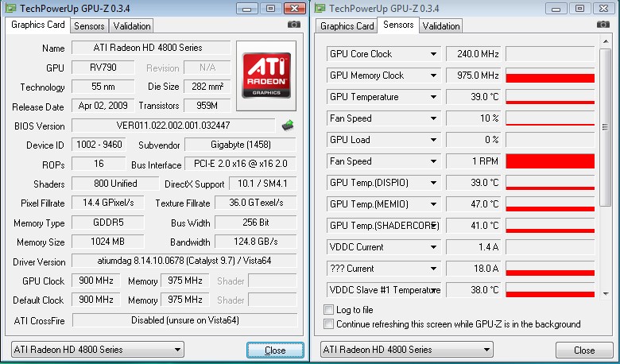The height and width of the screenshot is (364, 620).
Task: Switch to Sensors tab in left window
Action: (x=89, y=26)
